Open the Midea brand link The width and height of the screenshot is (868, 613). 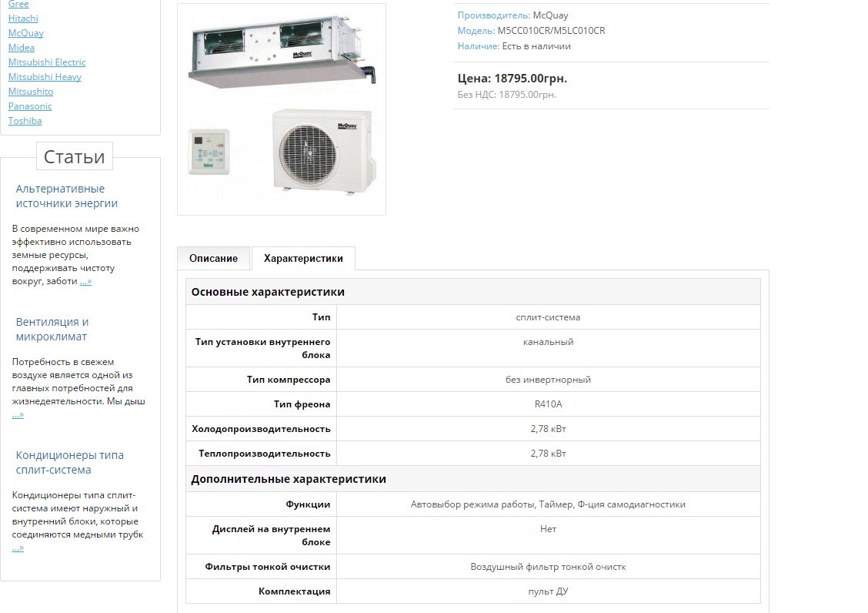coord(21,48)
